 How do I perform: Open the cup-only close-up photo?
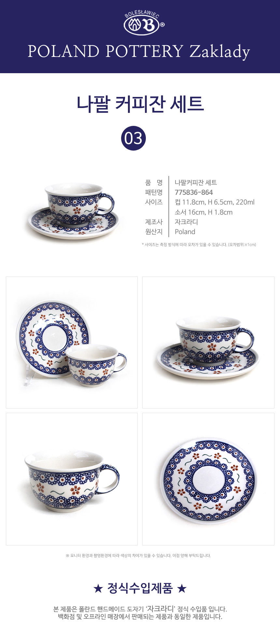click(x=72, y=479)
